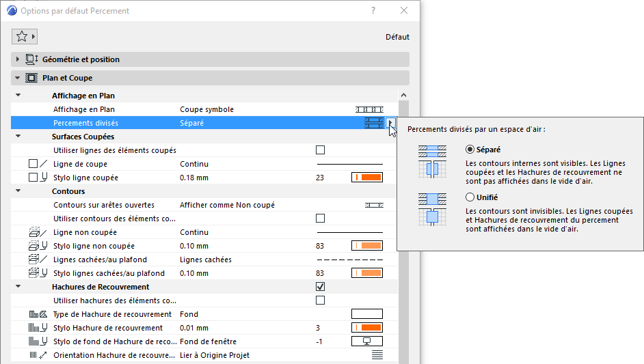
Task: Open the Lignes cachées dashed line dropdown
Action: 349,260
